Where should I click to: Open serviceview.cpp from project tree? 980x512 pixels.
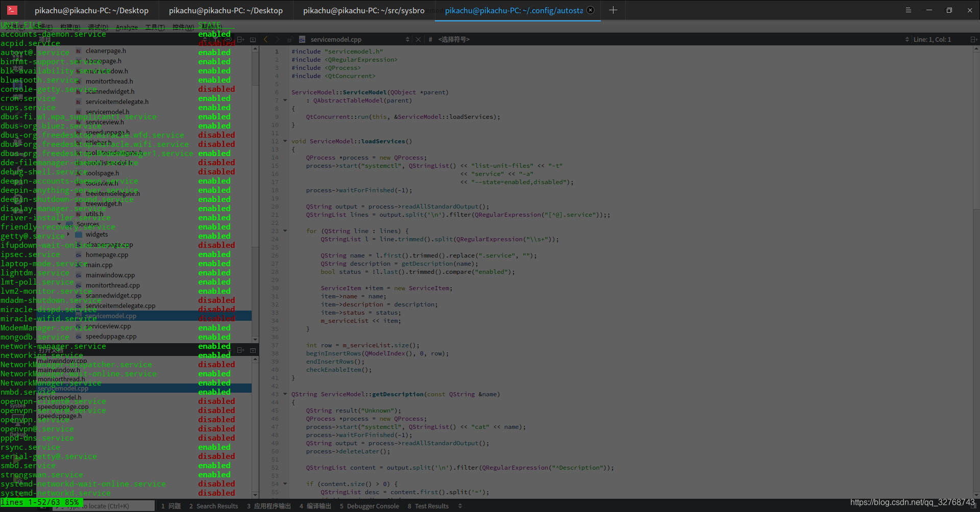pos(108,326)
